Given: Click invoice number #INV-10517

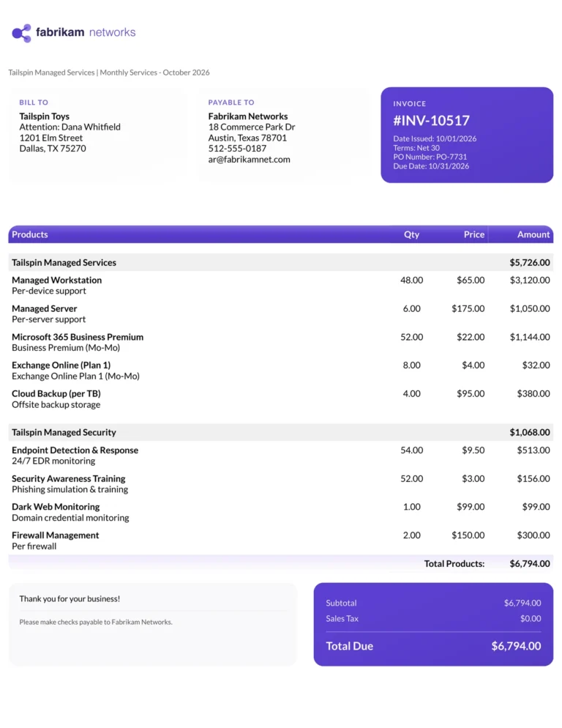Looking at the screenshot, I should pyautogui.click(x=431, y=121).
